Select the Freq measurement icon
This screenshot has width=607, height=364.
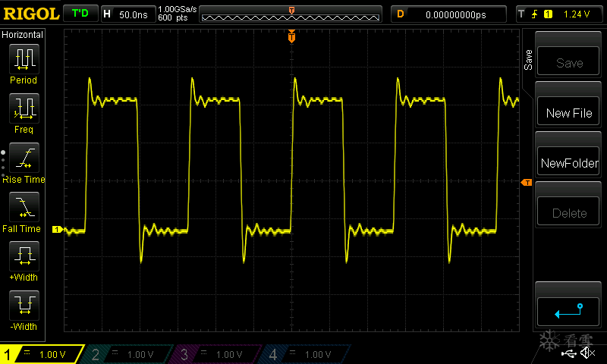pyautogui.click(x=24, y=108)
